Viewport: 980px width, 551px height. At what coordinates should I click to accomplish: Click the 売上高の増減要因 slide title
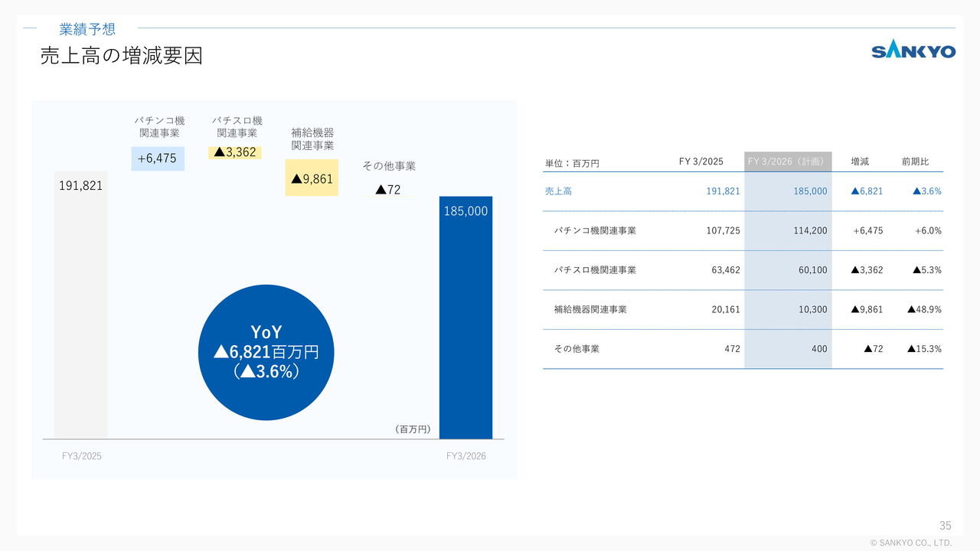point(121,56)
